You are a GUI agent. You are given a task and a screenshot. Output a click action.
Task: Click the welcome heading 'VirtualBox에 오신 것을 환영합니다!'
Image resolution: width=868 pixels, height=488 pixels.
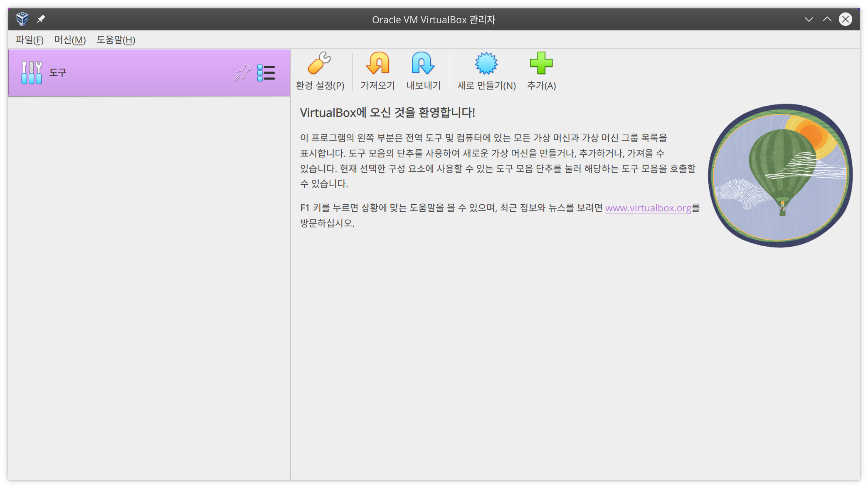pos(387,112)
